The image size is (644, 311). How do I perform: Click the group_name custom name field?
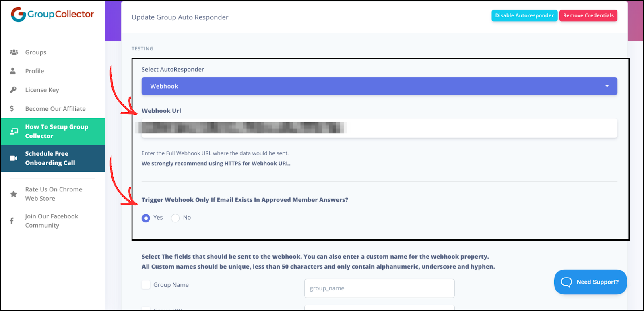380,288
